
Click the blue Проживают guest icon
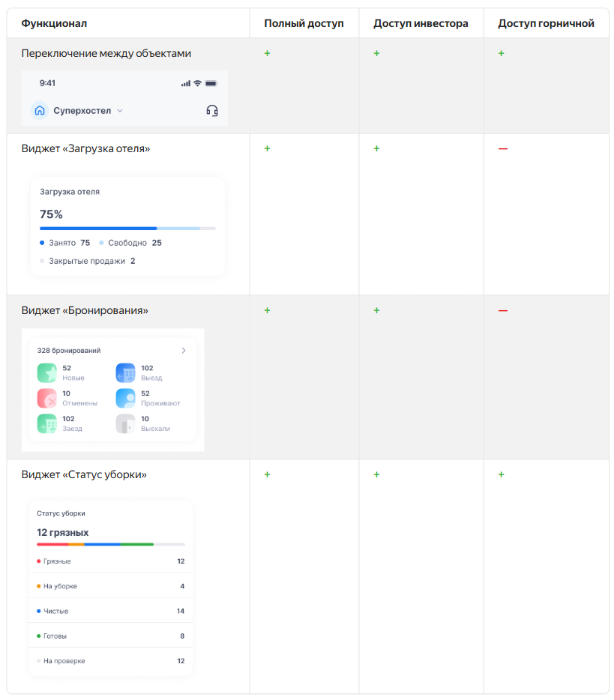125,398
